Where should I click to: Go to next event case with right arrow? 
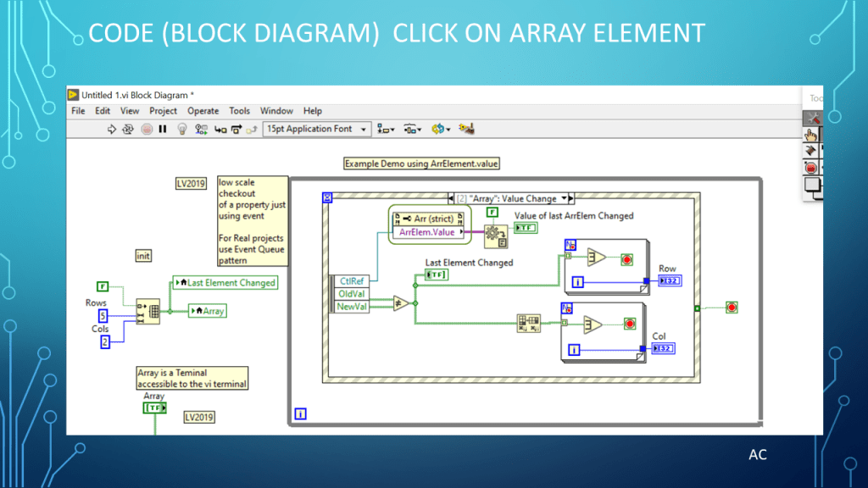pos(571,198)
